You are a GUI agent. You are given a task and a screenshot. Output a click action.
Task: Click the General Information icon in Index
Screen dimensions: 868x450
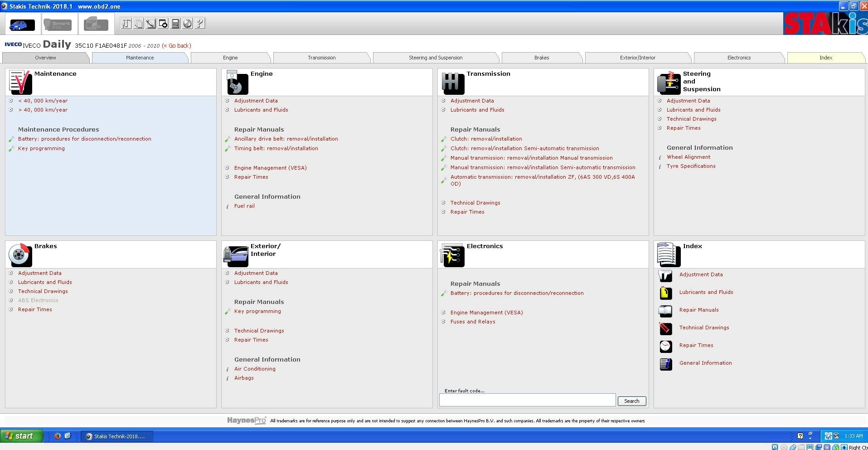click(665, 364)
